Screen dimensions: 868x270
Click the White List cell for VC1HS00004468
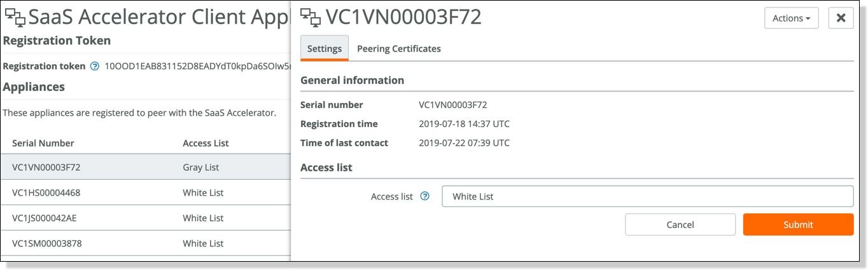203,192
